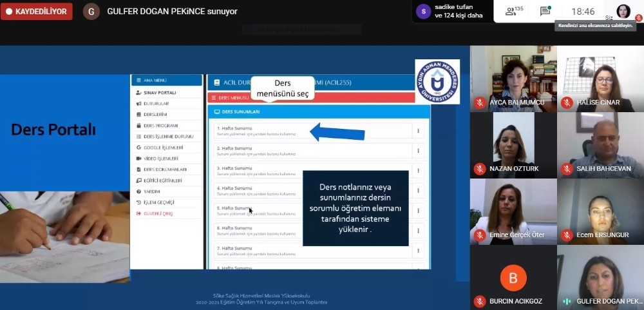Select SINAV PORTALI in the sidebar menu
Viewport: 644px width, 310px height.
(159, 93)
